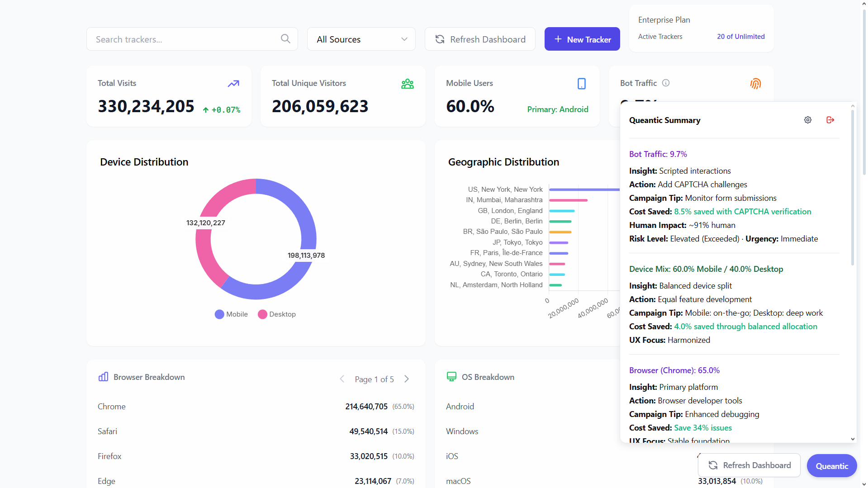Click top Refresh Dashboard button

click(x=480, y=39)
